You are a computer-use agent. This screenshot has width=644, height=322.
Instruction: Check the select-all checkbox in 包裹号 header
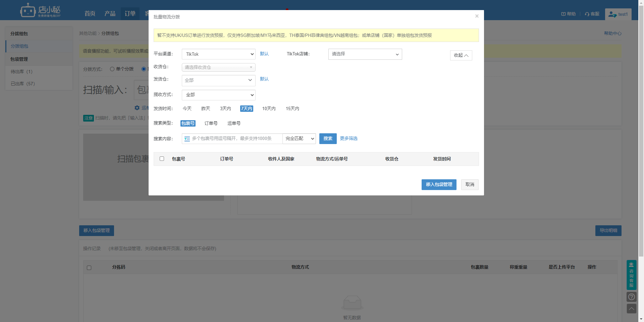coord(162,159)
